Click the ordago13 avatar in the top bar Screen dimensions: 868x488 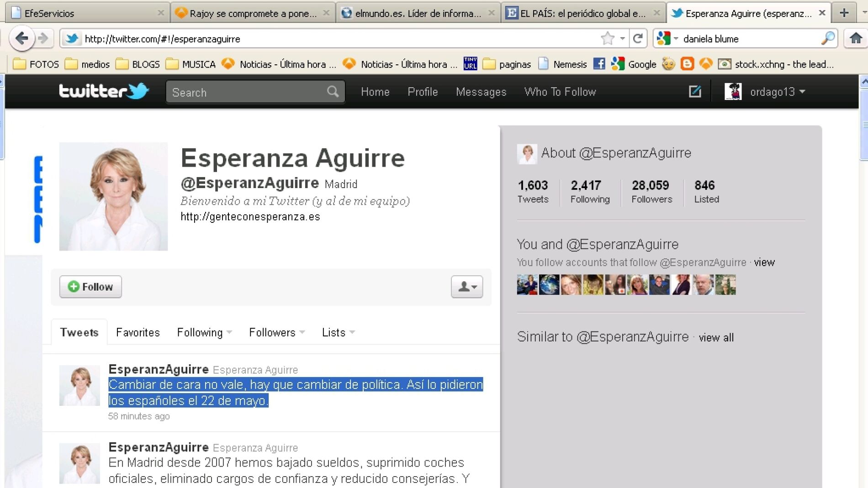pos(733,92)
